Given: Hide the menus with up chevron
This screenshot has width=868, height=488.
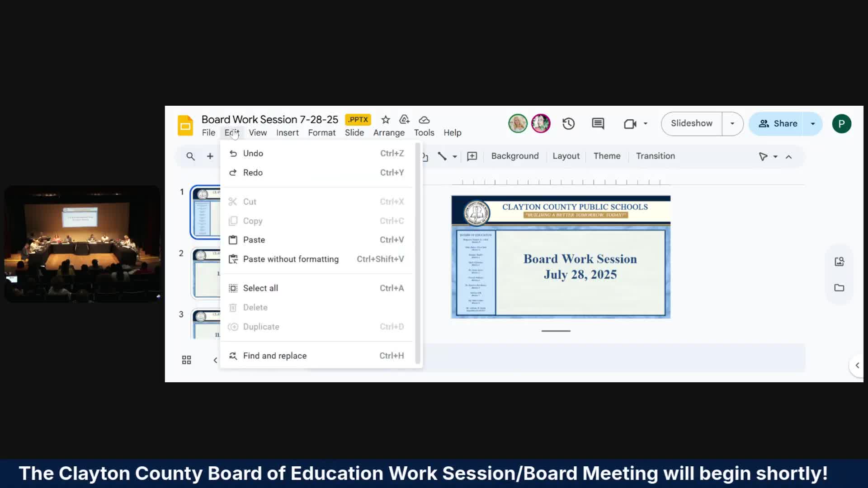Looking at the screenshot, I should (788, 157).
